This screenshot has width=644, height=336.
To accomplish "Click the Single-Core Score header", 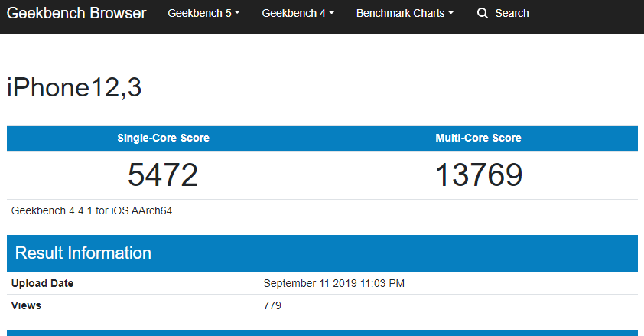I will pyautogui.click(x=164, y=138).
